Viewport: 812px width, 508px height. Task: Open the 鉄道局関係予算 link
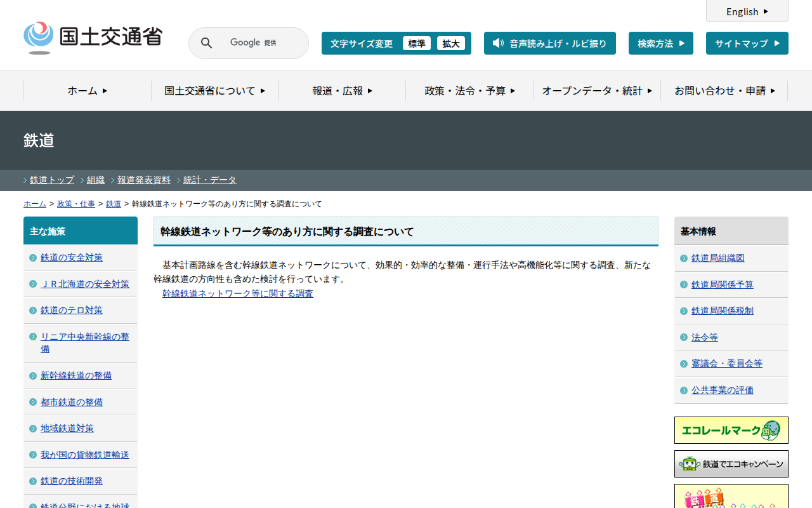(723, 285)
